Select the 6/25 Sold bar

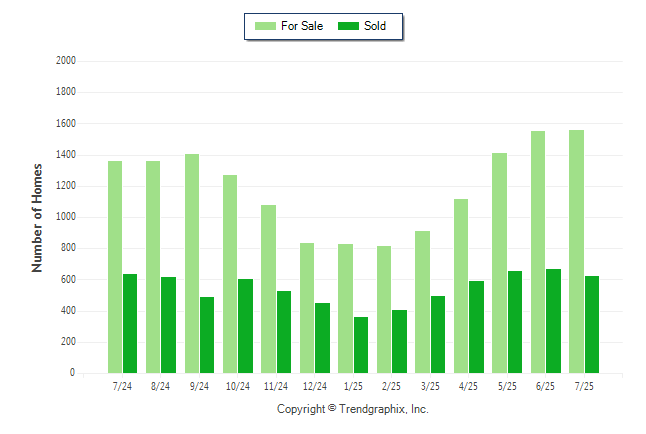pyautogui.click(x=553, y=321)
